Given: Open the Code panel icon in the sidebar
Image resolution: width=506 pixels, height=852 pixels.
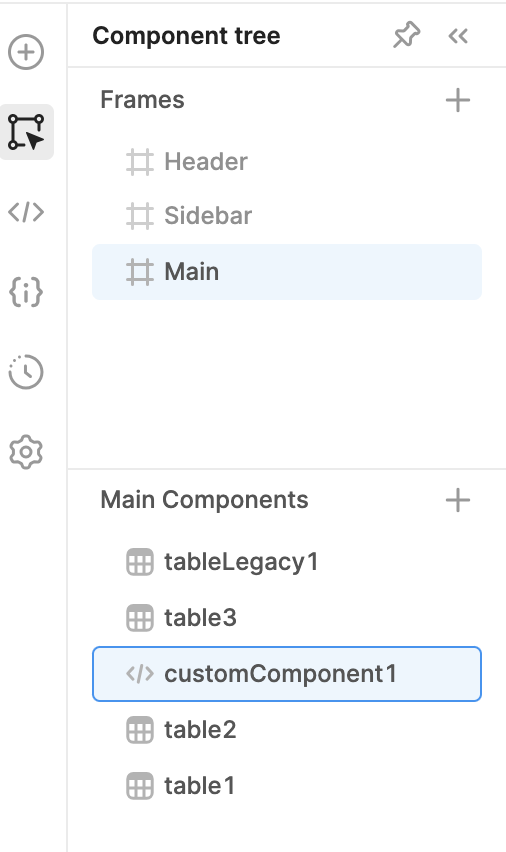Looking at the screenshot, I should click(26, 212).
